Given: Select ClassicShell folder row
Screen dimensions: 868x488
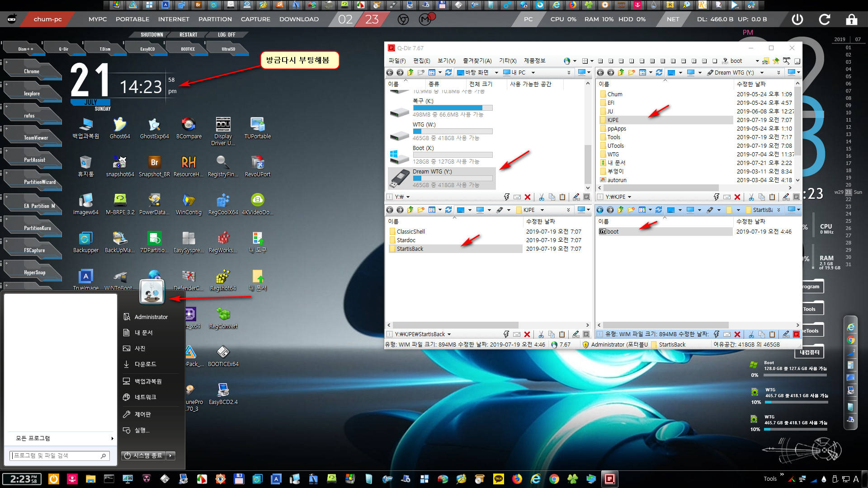Looking at the screenshot, I should [x=455, y=232].
